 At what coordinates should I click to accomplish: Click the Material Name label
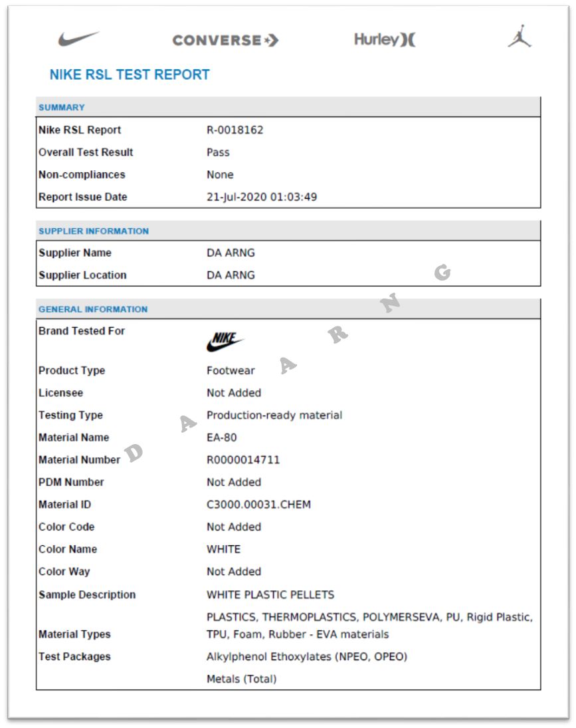[74, 437]
